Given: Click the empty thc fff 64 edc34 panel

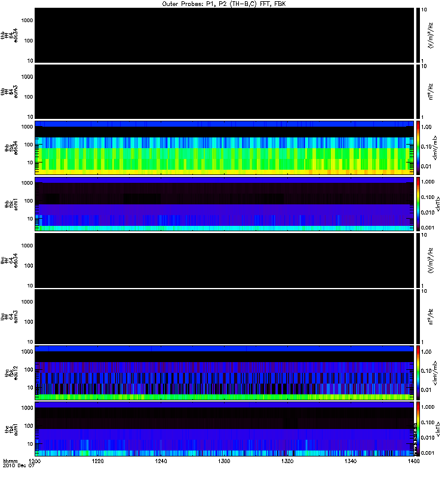Looking at the screenshot, I should point(224,261).
